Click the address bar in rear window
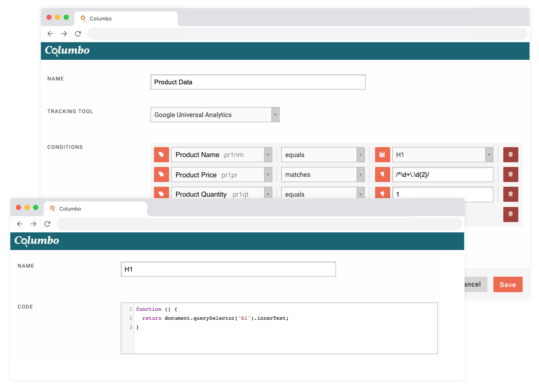The image size is (539, 392). pos(307,34)
